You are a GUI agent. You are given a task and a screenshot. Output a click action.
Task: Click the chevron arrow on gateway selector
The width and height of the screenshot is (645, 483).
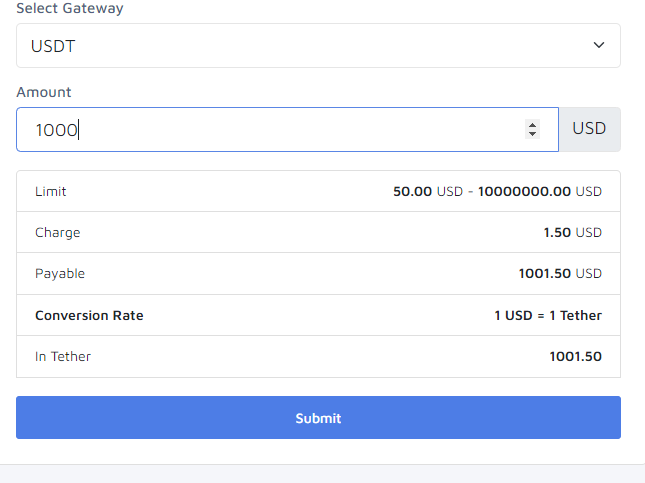pos(599,45)
